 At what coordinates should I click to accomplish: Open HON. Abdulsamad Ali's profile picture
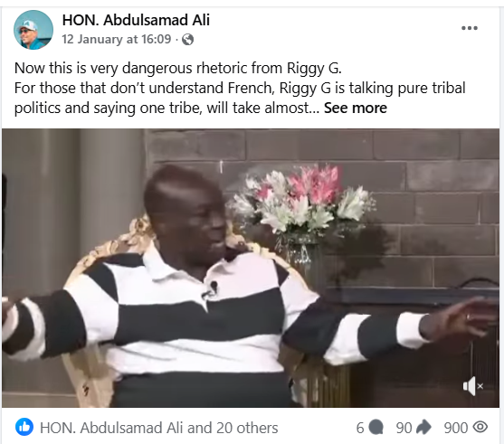(x=33, y=30)
